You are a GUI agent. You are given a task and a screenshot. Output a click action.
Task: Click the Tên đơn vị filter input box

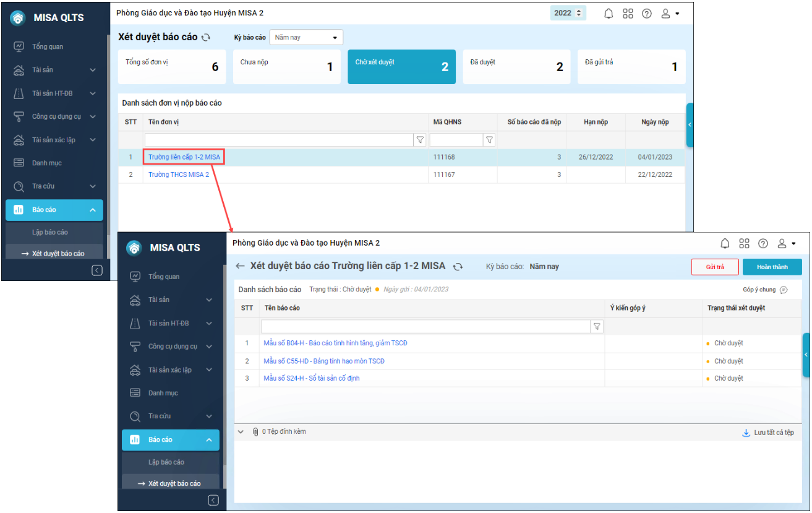pos(280,140)
